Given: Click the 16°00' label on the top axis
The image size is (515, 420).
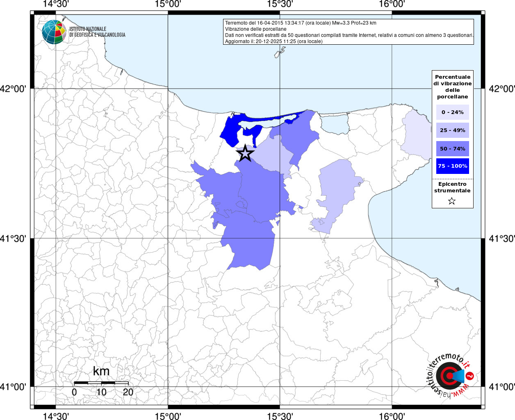Looking at the screenshot, I should pos(392,4).
